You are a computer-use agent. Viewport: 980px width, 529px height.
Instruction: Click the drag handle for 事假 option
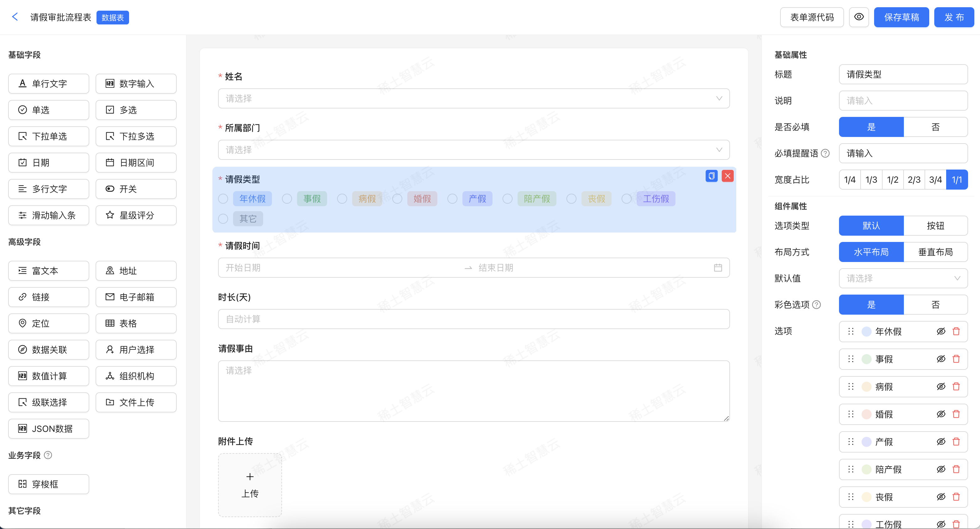pyautogui.click(x=851, y=359)
